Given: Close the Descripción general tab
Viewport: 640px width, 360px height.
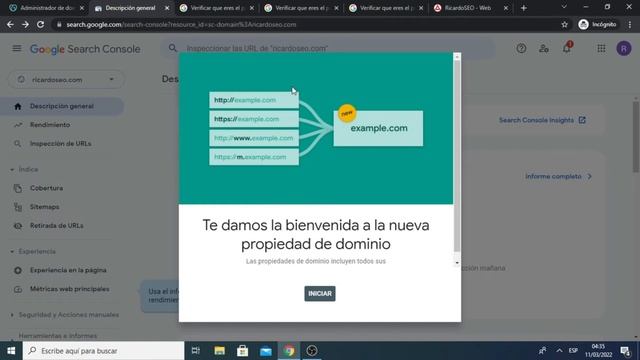Looking at the screenshot, I should click(167, 8).
